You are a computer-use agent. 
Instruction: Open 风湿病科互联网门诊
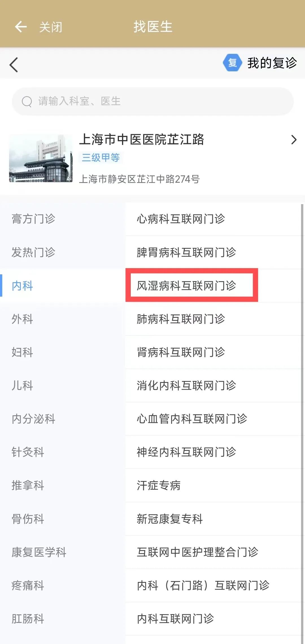click(x=186, y=286)
